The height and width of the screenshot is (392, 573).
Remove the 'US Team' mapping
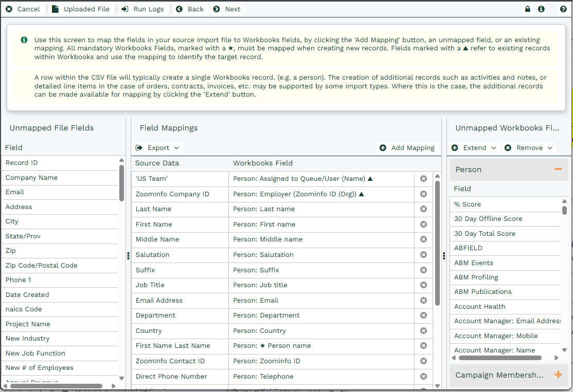pos(423,179)
